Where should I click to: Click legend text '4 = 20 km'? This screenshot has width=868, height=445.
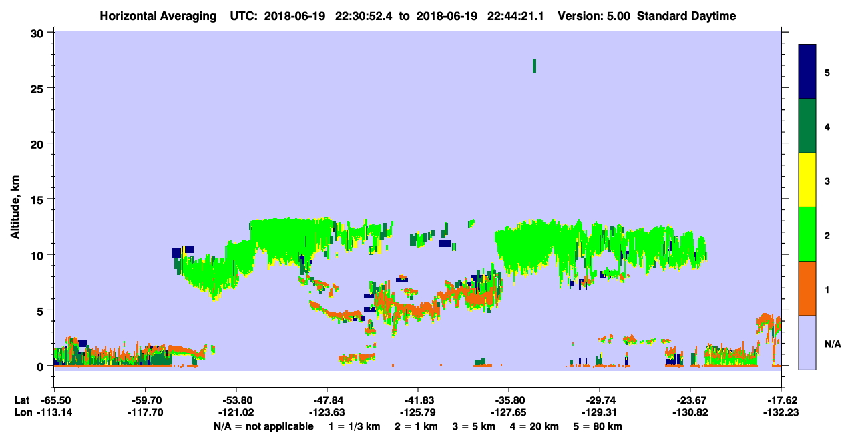[535, 426]
